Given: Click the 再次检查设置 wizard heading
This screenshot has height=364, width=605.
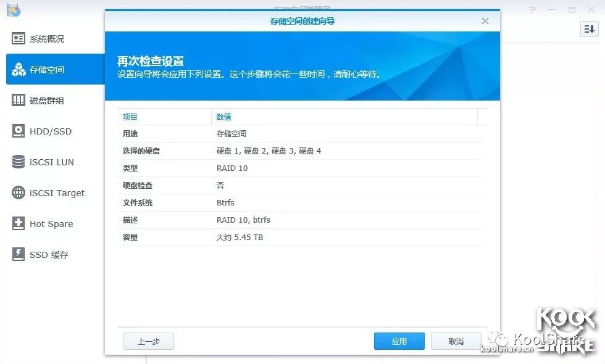Looking at the screenshot, I should coord(151,61).
